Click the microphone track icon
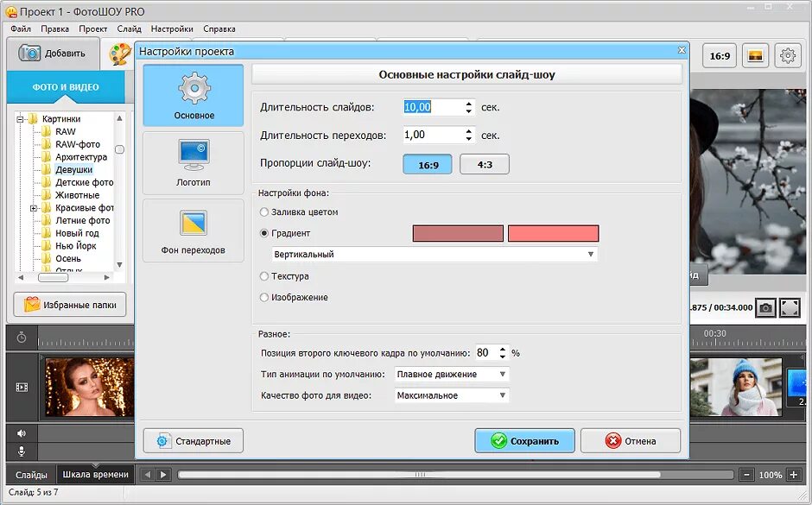This screenshot has width=812, height=505. 22,451
